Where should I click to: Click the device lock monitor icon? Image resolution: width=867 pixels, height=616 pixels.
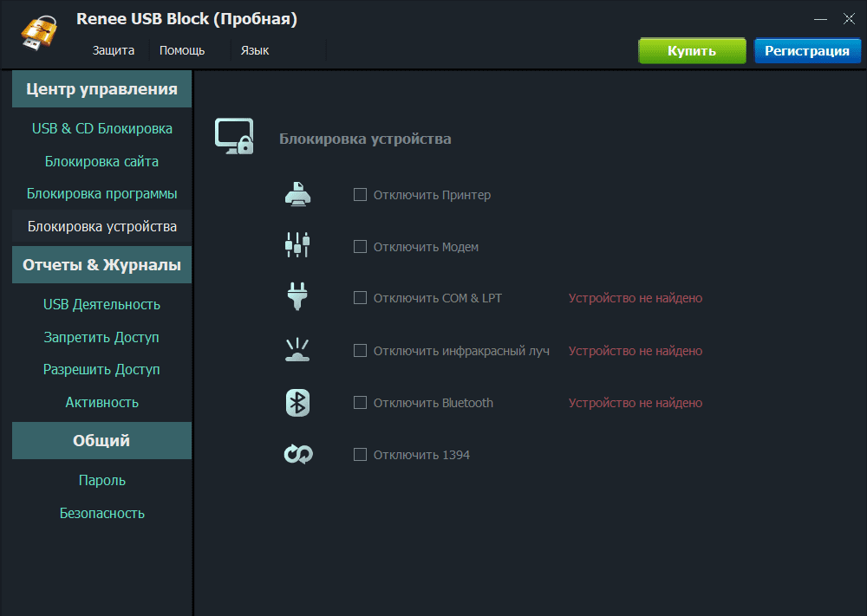click(234, 137)
